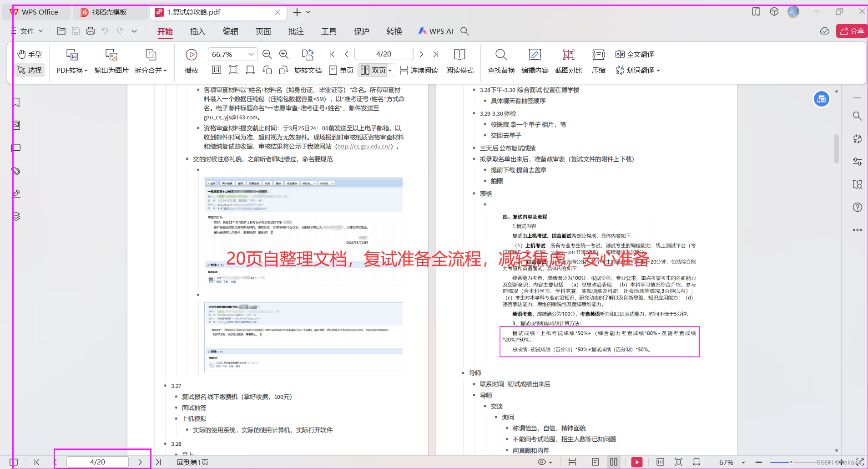868x469 pixels.
Task: Open the new tab dropdown arrow
Action: 308,12
